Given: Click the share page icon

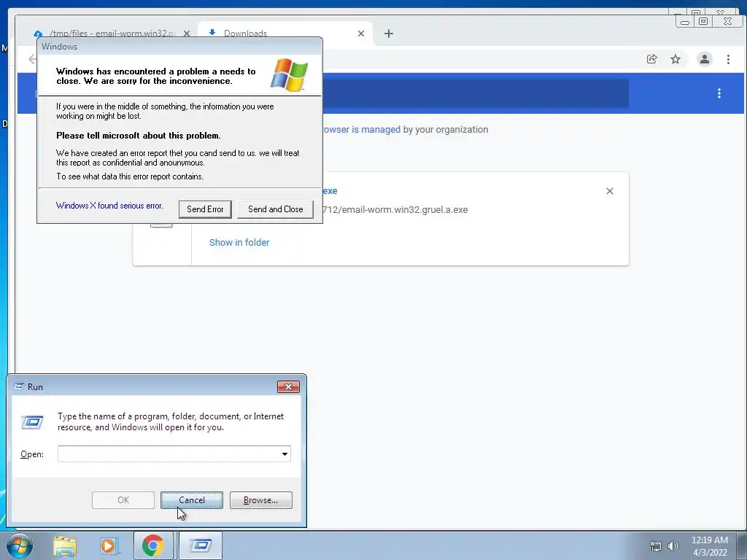Looking at the screenshot, I should point(651,59).
